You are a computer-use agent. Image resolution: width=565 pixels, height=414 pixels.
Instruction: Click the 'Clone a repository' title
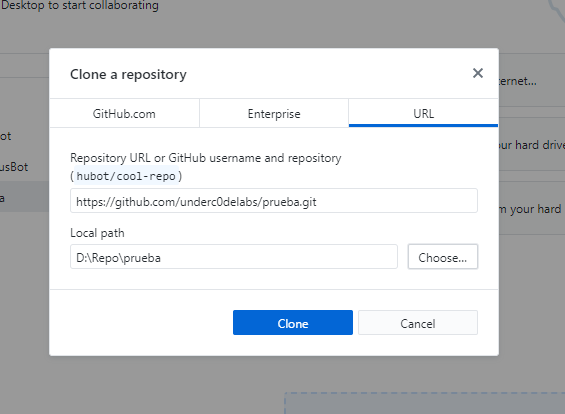tap(128, 75)
